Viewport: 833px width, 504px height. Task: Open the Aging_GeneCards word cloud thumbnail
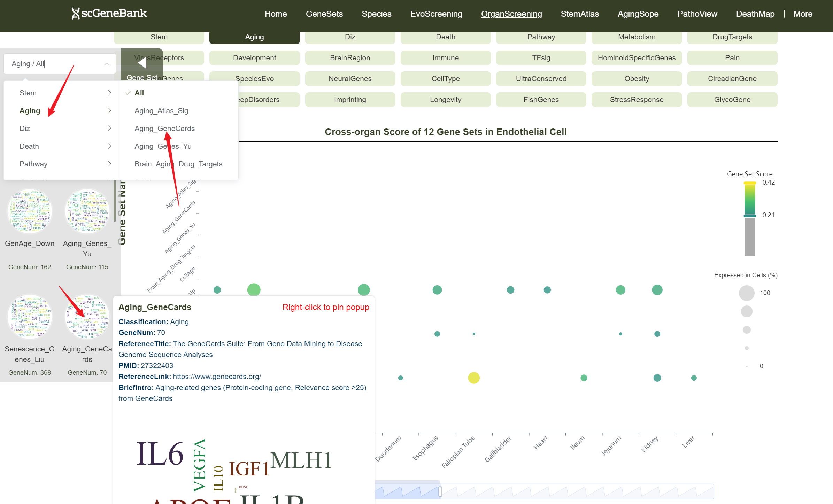click(87, 317)
